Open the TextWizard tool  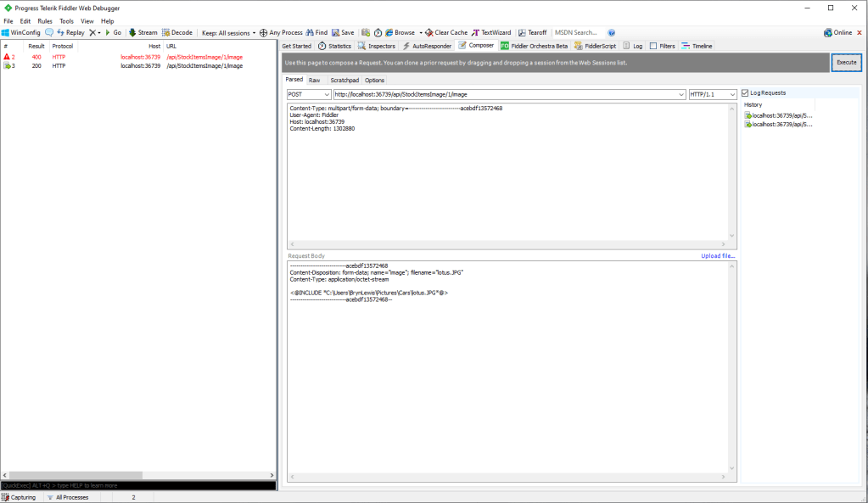pyautogui.click(x=476, y=32)
